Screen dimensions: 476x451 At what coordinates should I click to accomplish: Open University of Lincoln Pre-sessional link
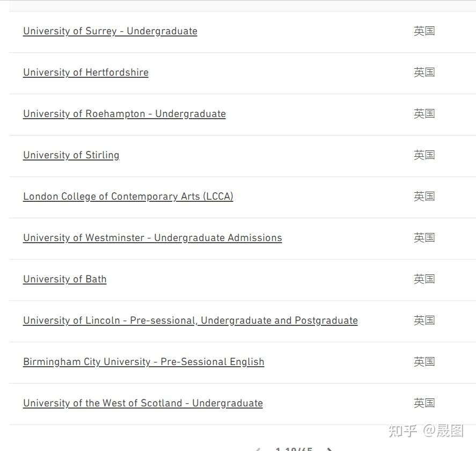tap(191, 321)
